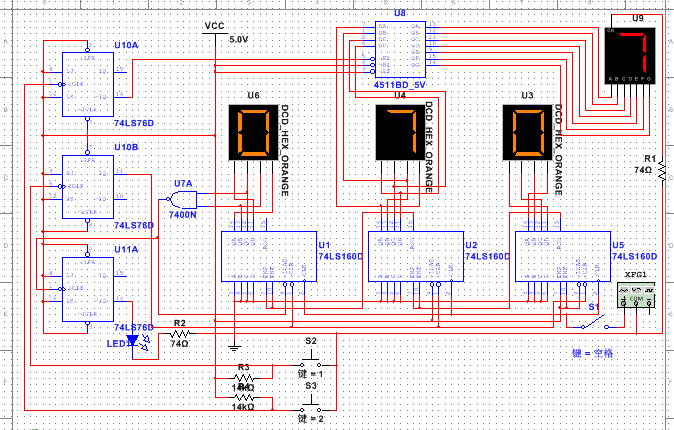Click the LED1 reference label

click(x=116, y=344)
